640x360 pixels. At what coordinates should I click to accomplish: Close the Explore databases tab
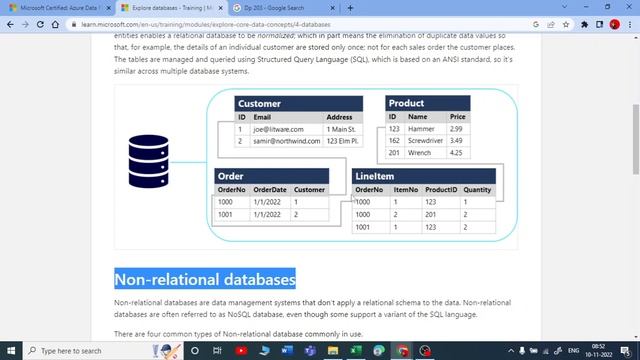(x=220, y=8)
